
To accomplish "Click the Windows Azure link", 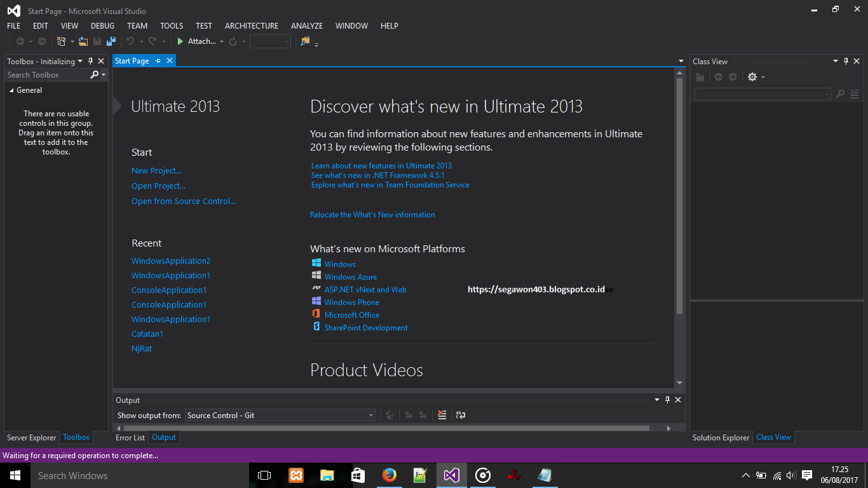I will click(x=351, y=277).
